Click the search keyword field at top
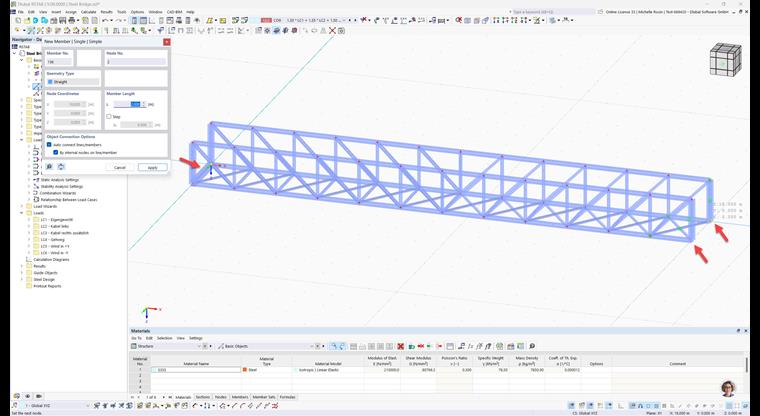 pos(552,11)
